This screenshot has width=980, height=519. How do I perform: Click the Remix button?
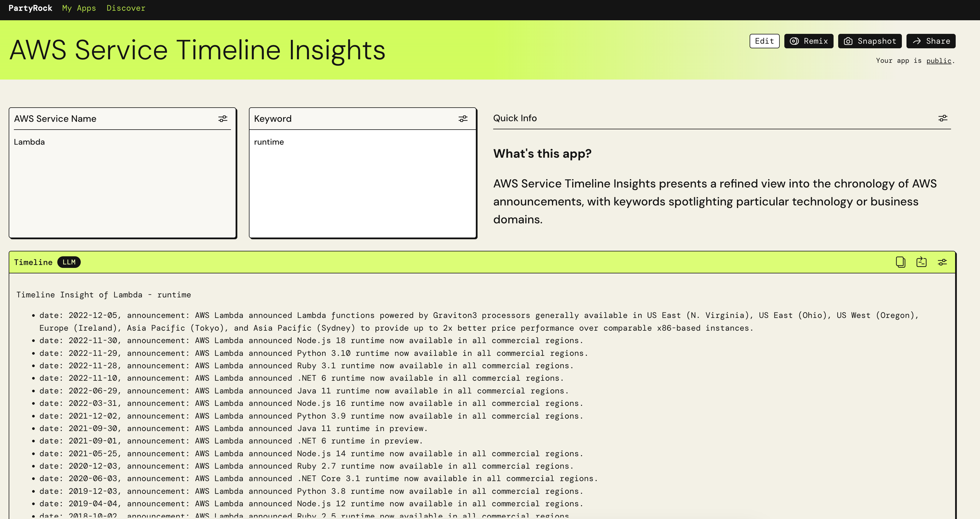point(808,41)
